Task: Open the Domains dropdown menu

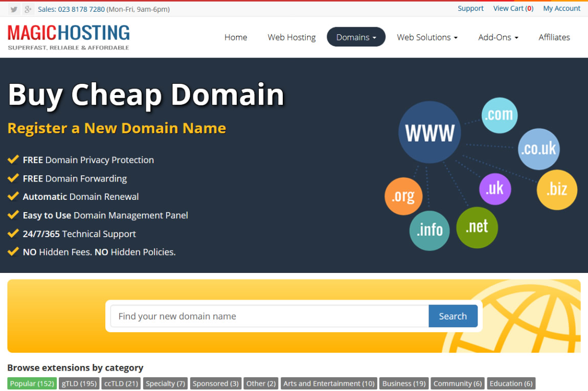Action: (x=356, y=37)
